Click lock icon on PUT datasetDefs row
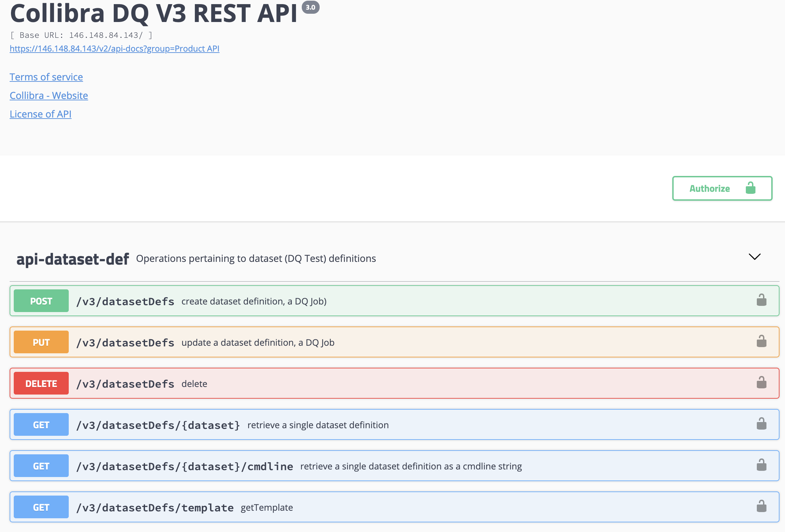Screen dimensions: 785x532 [x=762, y=341]
